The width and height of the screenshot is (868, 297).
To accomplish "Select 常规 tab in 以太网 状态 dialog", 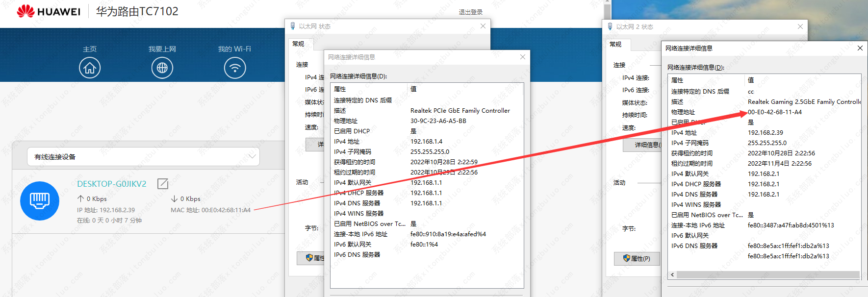I will coord(298,44).
